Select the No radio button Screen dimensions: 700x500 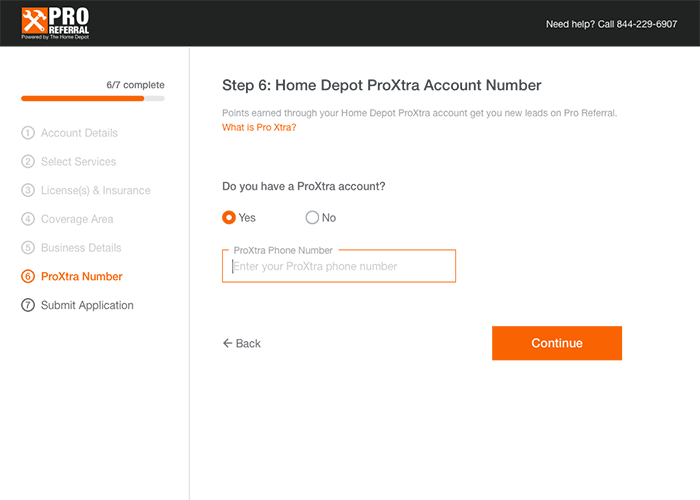click(312, 217)
